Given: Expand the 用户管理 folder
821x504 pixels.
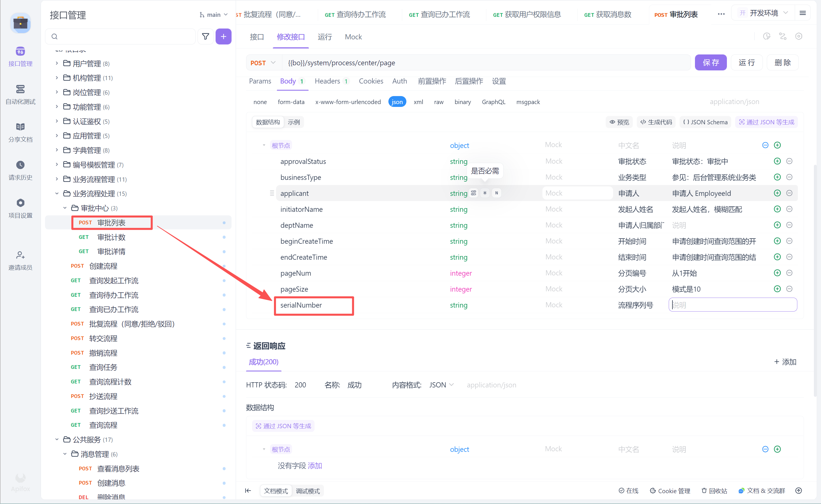Looking at the screenshot, I should tap(57, 63).
